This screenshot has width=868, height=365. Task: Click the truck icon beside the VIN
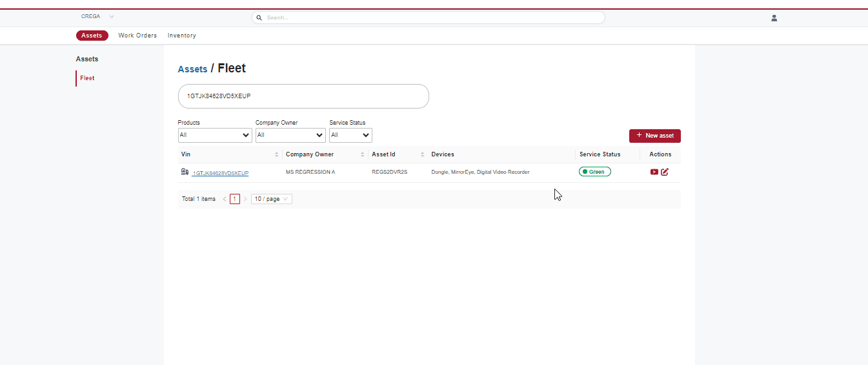click(185, 172)
